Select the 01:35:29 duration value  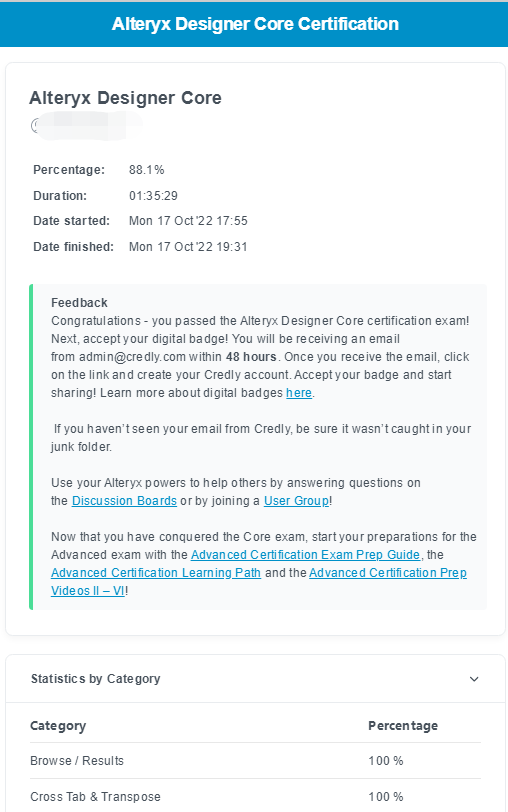[x=153, y=196]
